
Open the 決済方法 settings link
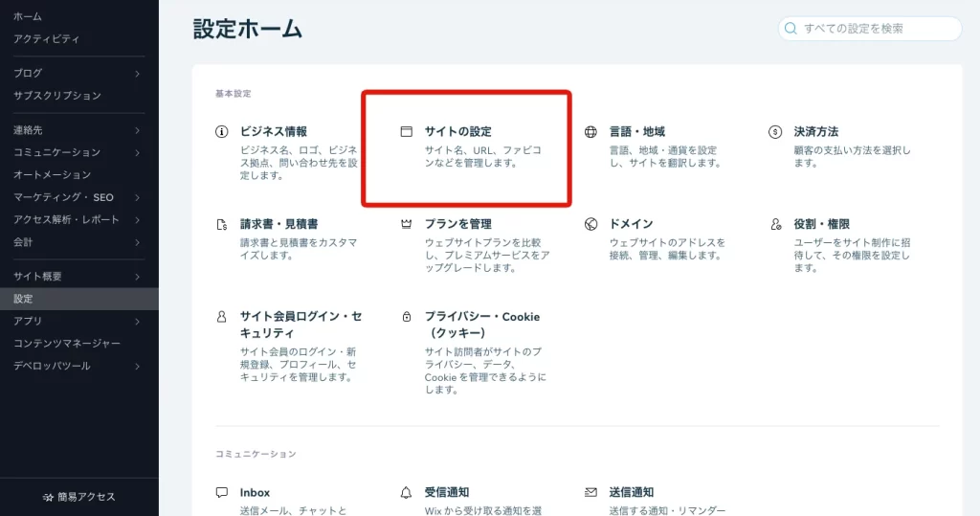point(815,132)
